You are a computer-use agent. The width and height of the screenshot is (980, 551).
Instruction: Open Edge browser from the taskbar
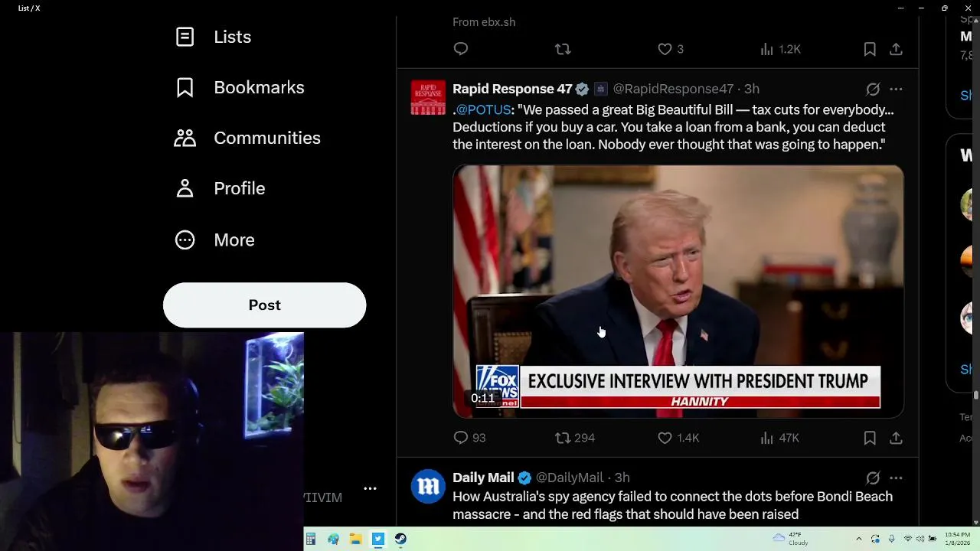[x=333, y=539]
